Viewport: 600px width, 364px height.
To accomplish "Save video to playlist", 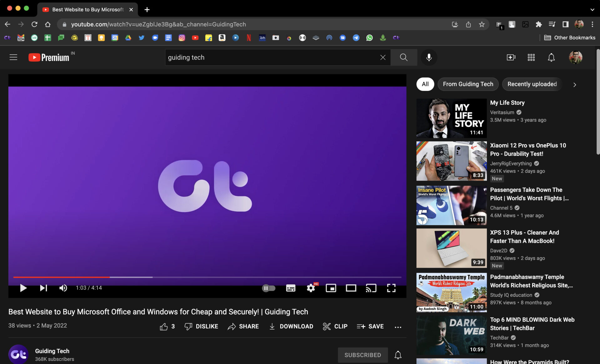I will coord(370,327).
